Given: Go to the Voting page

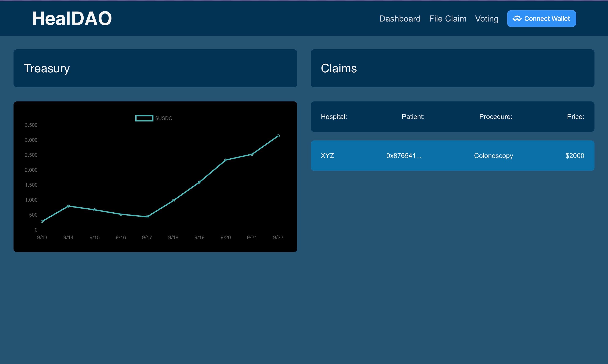Looking at the screenshot, I should (x=486, y=19).
